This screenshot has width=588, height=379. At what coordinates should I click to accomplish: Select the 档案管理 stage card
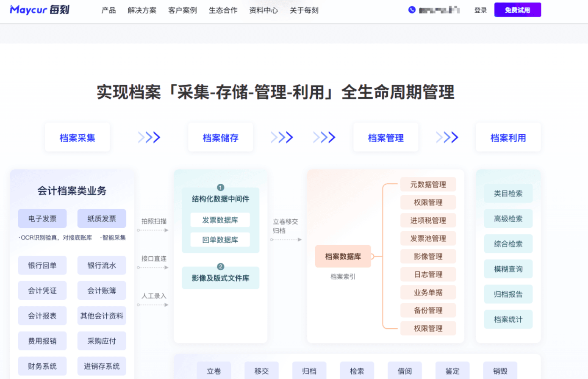click(386, 138)
